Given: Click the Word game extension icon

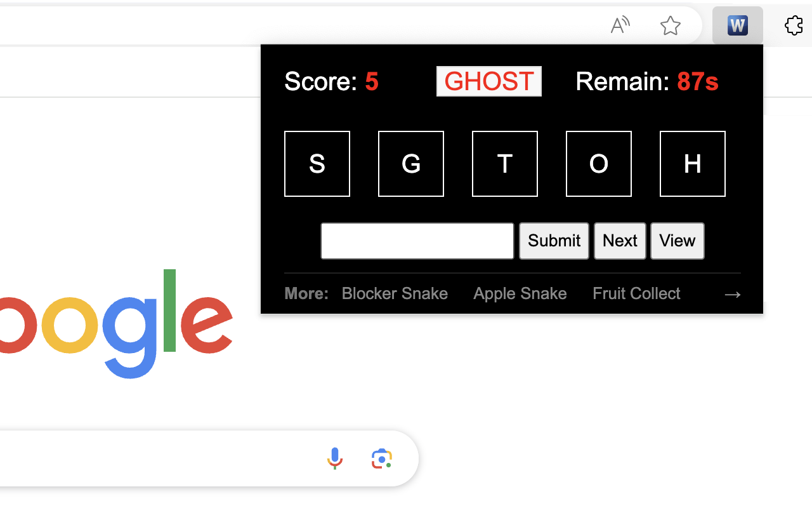Looking at the screenshot, I should (x=737, y=25).
